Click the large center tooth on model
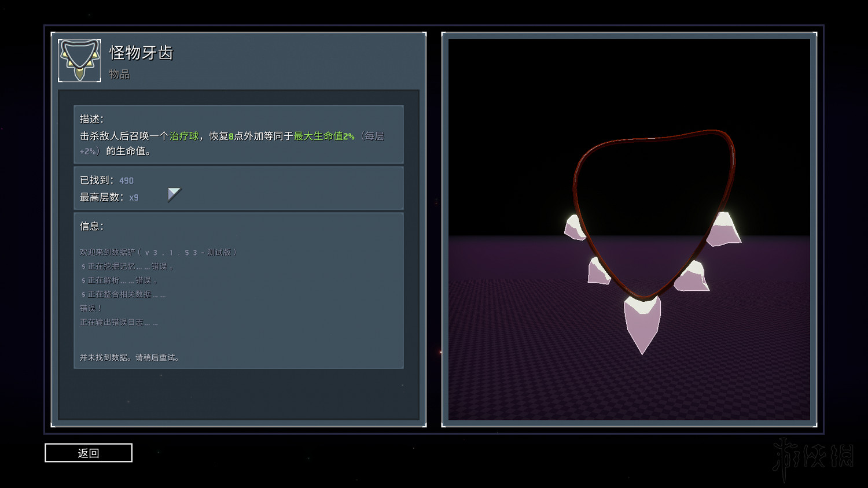 [642, 323]
